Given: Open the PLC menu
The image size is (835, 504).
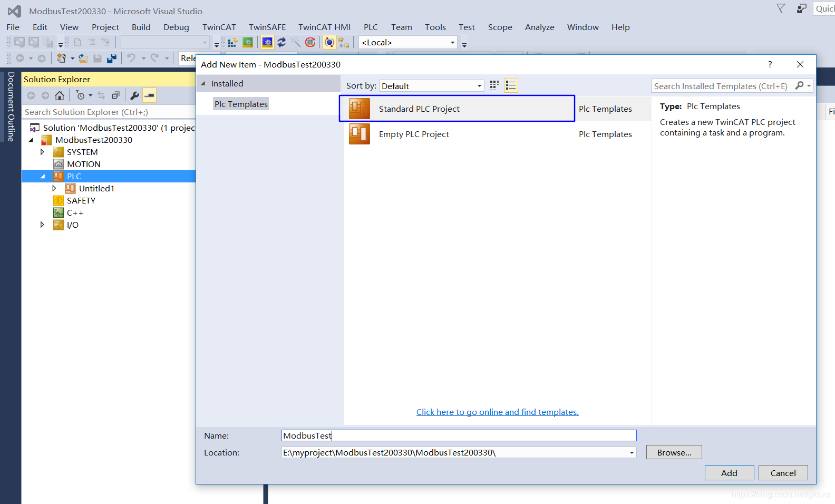Looking at the screenshot, I should coord(371,27).
